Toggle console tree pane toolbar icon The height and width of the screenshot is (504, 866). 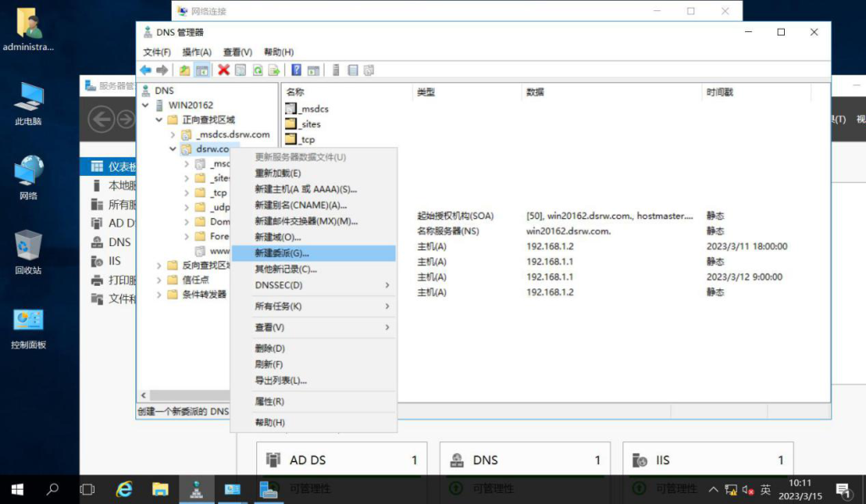point(202,70)
